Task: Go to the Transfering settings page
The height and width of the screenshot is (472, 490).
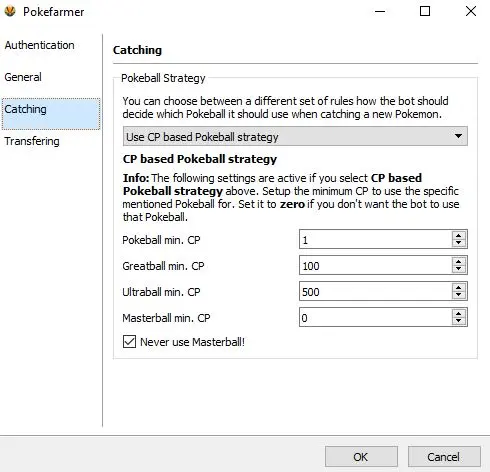Action: point(32,141)
